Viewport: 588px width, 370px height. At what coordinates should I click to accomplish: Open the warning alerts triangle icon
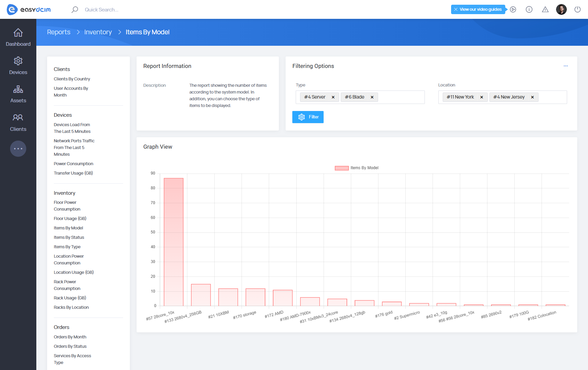click(545, 9)
